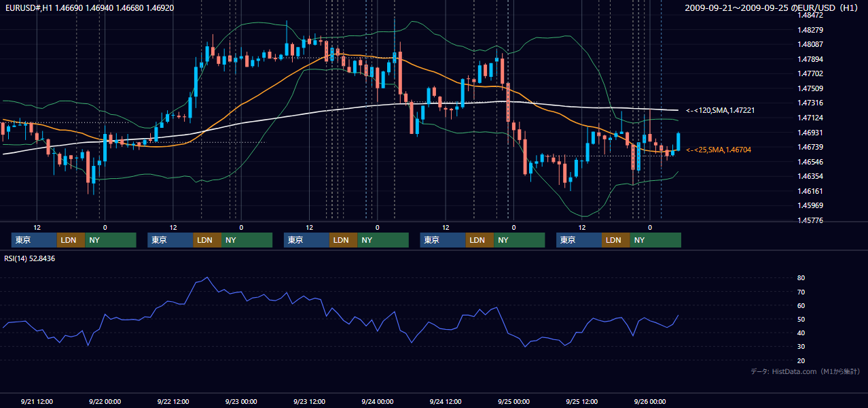
Task: Click the RSI scale value 60
Action: point(801,305)
